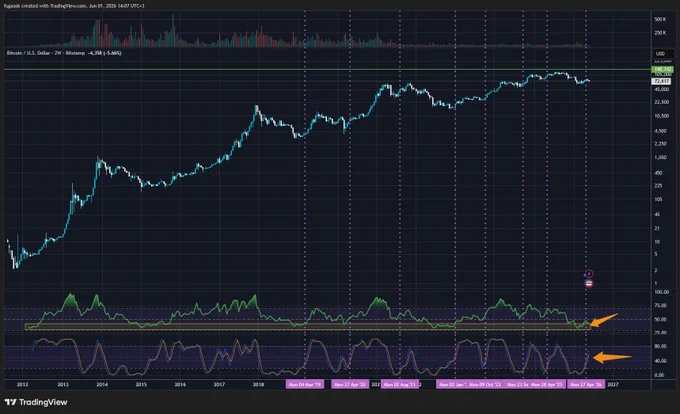Click the -4,358 (-5.66%) change value

[105, 53]
